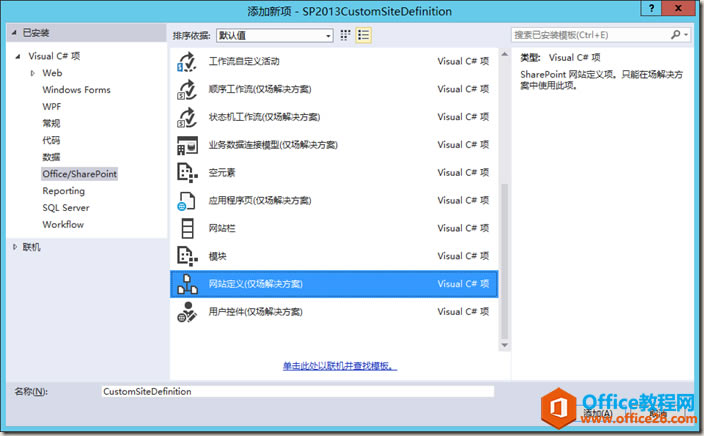Viewport: 704px width, 436px height.
Task: Switch to small icons grid view
Action: [345, 35]
